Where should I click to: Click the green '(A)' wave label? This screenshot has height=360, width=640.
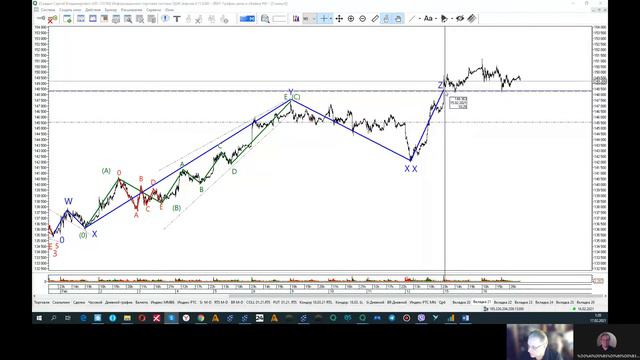[x=106, y=171]
